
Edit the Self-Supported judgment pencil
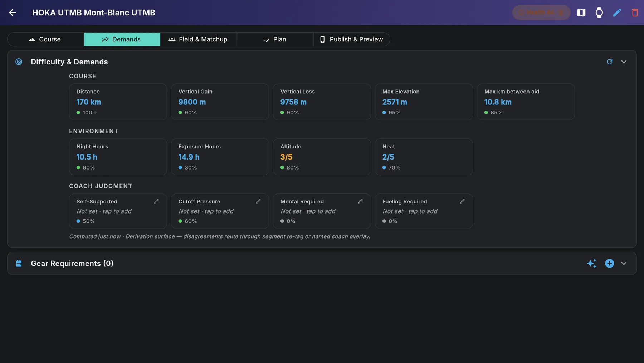[156, 202]
